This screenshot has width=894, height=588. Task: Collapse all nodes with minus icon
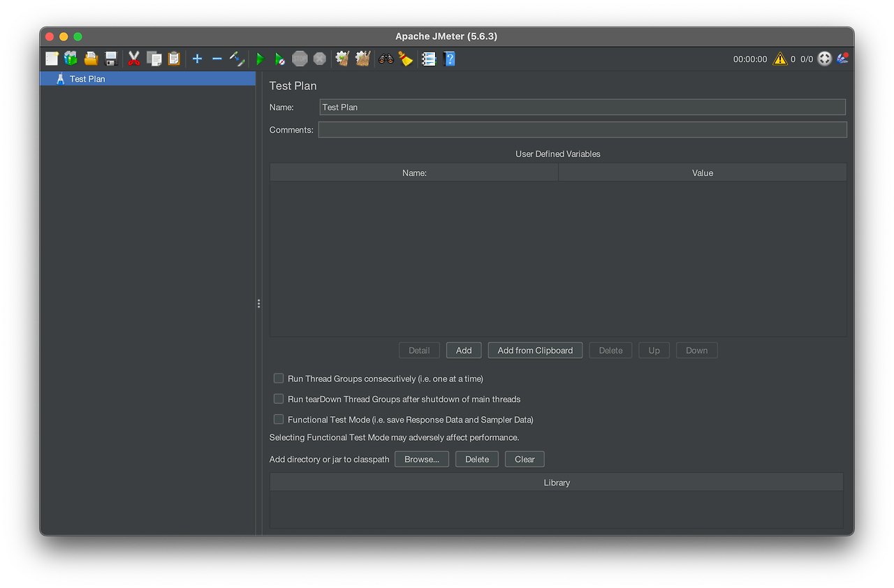pos(217,59)
